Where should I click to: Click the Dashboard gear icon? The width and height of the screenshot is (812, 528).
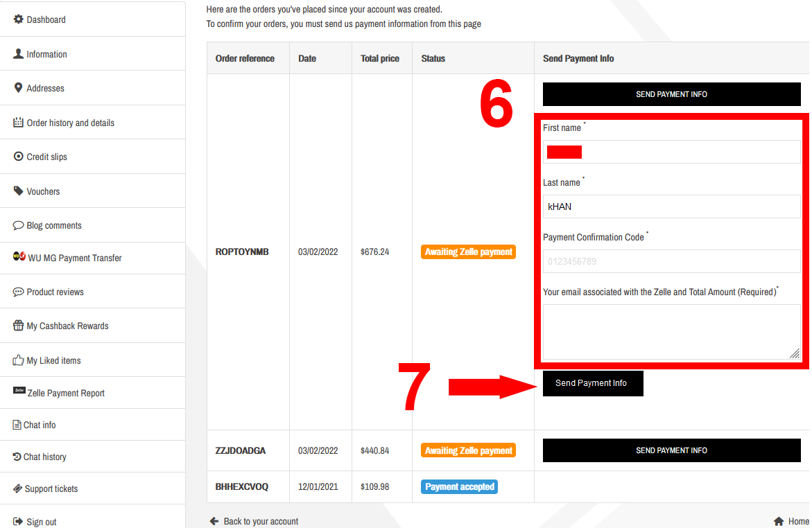[x=19, y=19]
